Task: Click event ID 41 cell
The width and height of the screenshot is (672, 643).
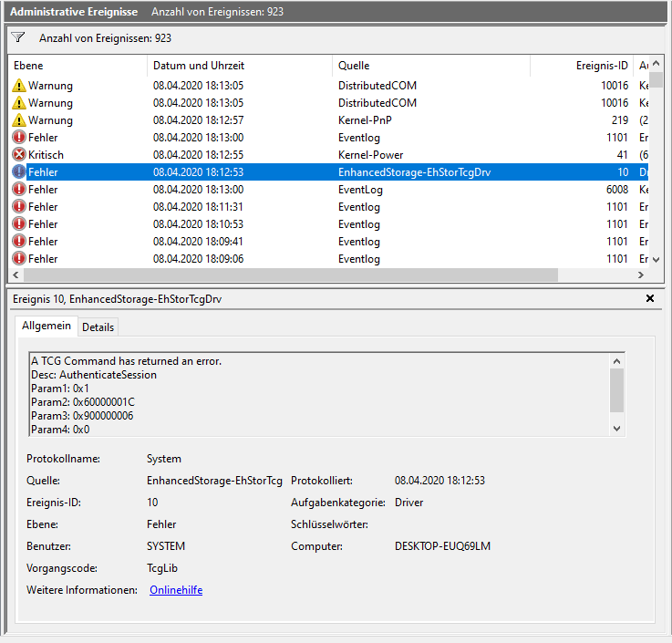Action: 622,155
